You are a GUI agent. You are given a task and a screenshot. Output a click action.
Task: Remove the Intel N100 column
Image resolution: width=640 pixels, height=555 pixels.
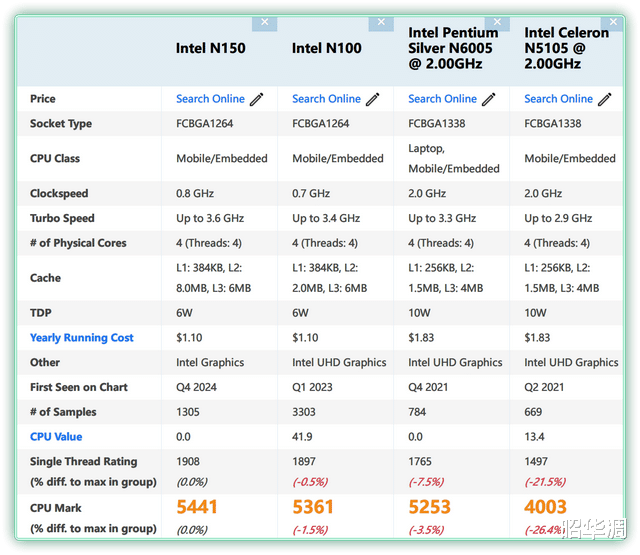[x=381, y=22]
